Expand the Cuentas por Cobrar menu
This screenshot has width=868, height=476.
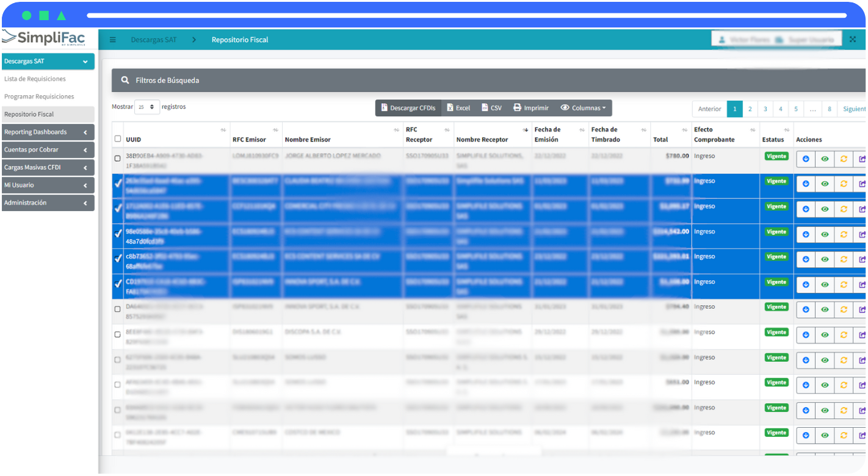point(48,150)
